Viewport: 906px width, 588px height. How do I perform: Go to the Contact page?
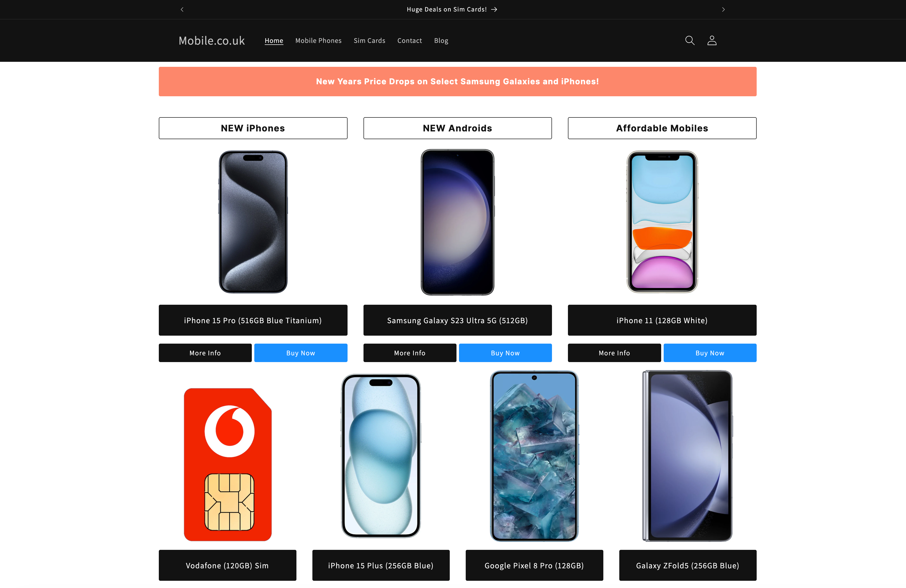410,40
